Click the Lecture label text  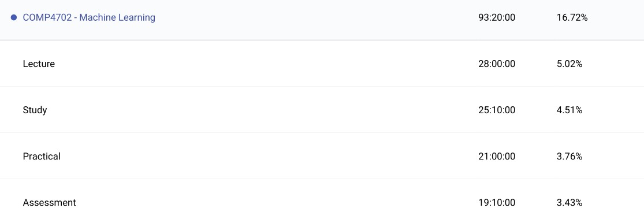(x=39, y=64)
